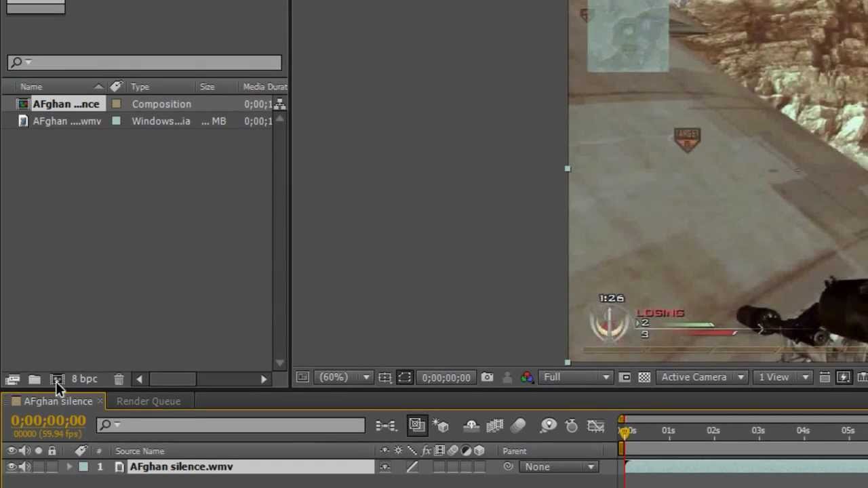
Task: Open timeline search options arrow
Action: (117, 425)
